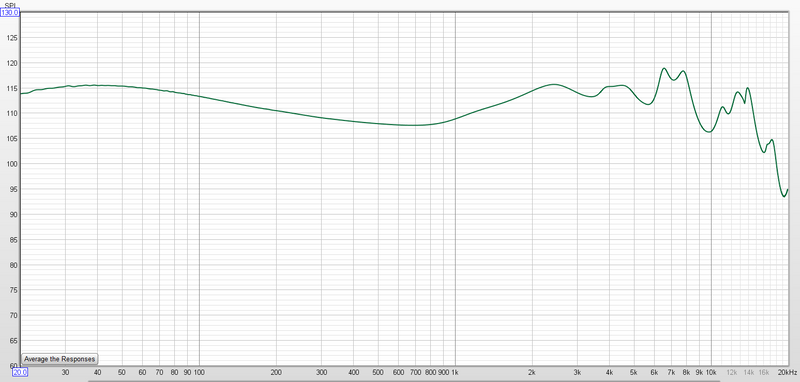Click the Average the Responses button
800x382 pixels.
coord(59,359)
